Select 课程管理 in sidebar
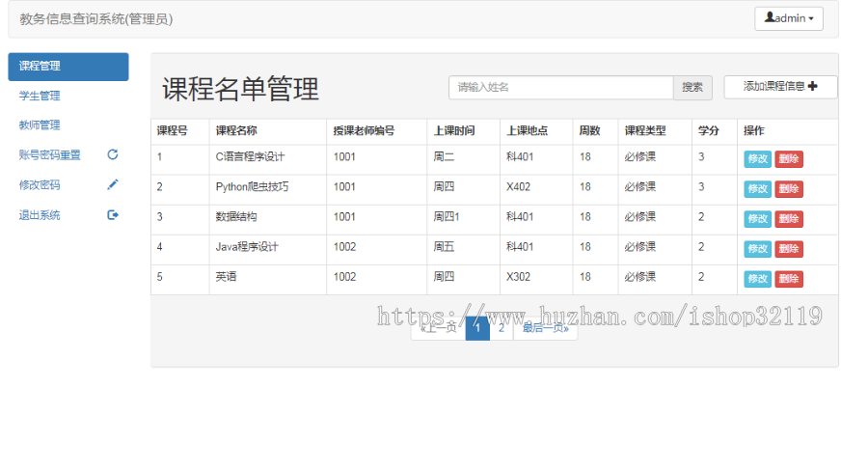Screen dimensions: 868x471 [68, 67]
